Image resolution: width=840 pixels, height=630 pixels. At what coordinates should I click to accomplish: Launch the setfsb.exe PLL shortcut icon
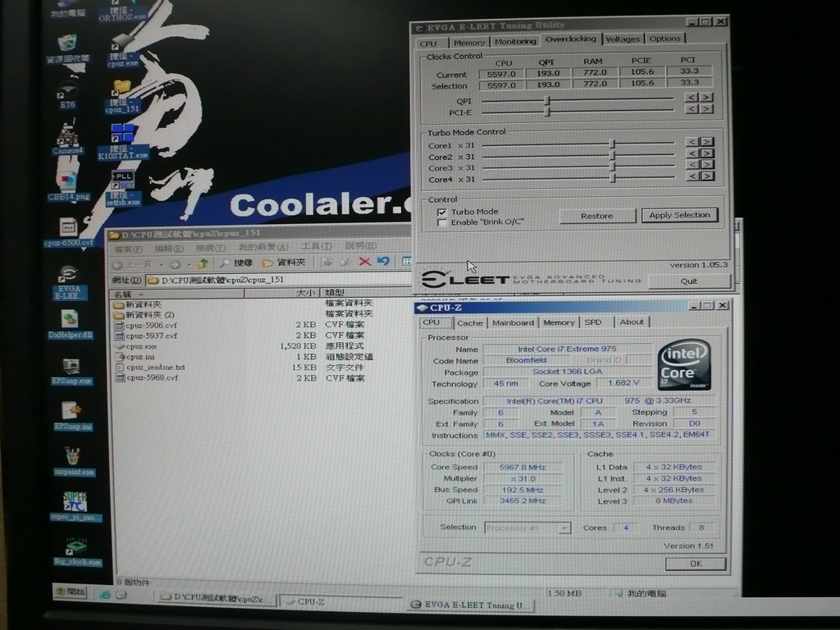click(122, 181)
